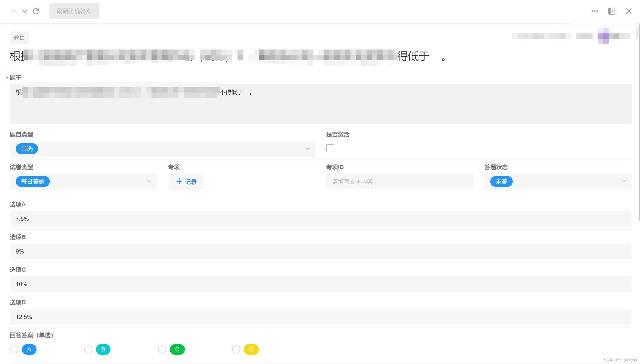Click the 专项ID text input field

tap(400, 181)
